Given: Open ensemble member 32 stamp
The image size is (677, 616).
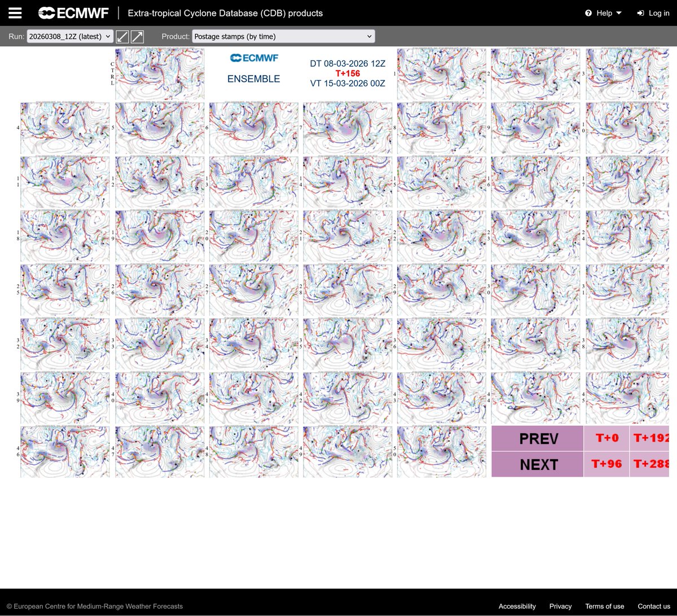Looking at the screenshot, I should pyautogui.click(x=65, y=345).
